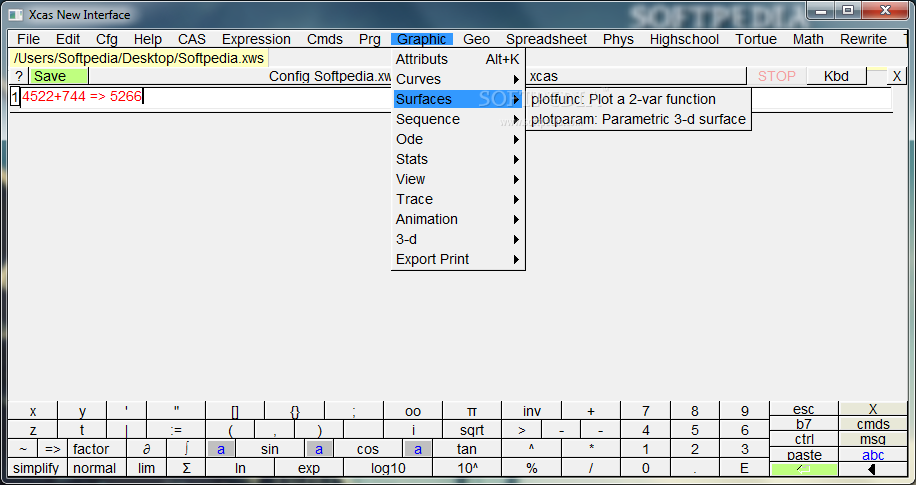
Task: Click the => store key
Action: tap(53, 449)
